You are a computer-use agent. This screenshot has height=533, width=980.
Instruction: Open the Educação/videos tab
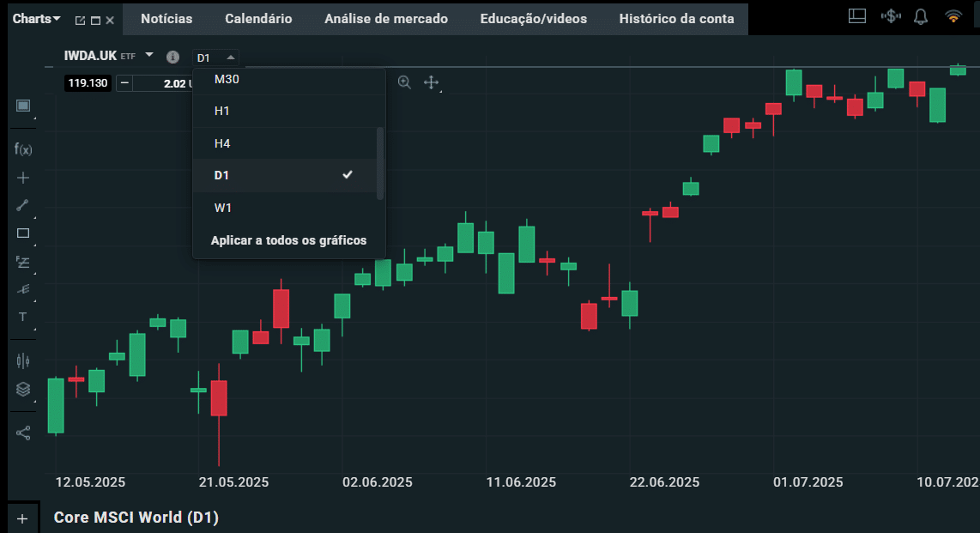point(533,19)
